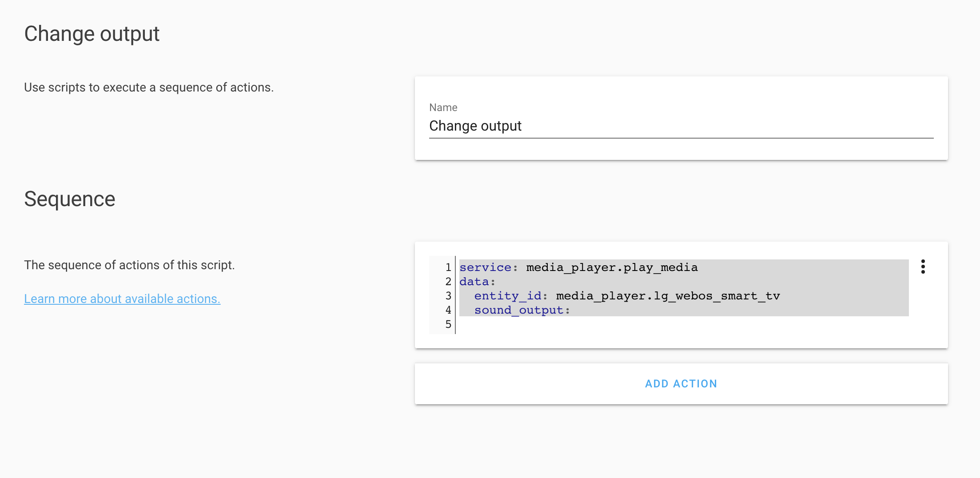Screen dimensions: 980x478
Task: Click line number 5 in the editor gutter
Action: 448,324
